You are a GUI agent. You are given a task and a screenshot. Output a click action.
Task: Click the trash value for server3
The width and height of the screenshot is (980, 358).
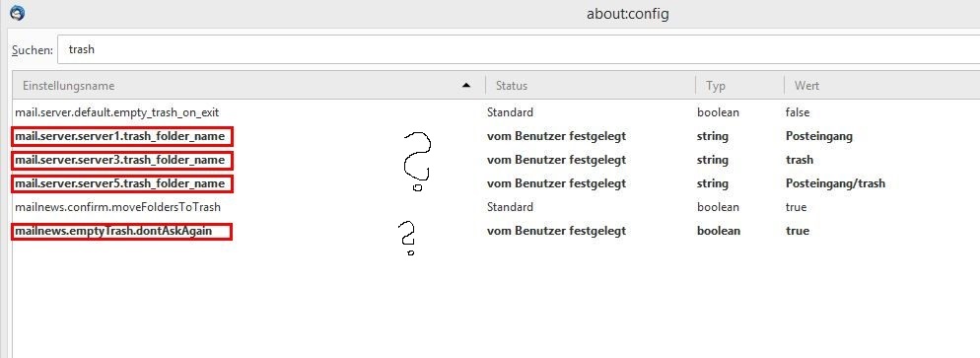[x=800, y=160]
